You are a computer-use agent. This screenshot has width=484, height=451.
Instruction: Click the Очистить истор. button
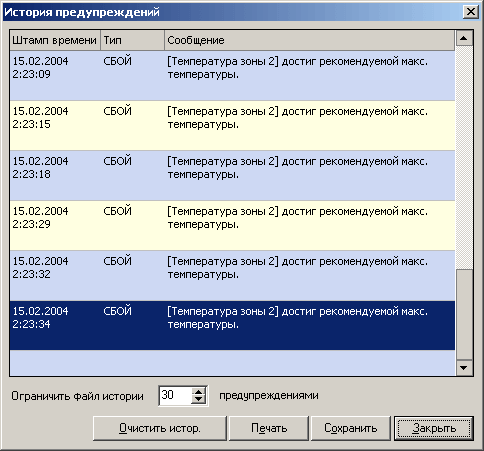(x=160, y=428)
